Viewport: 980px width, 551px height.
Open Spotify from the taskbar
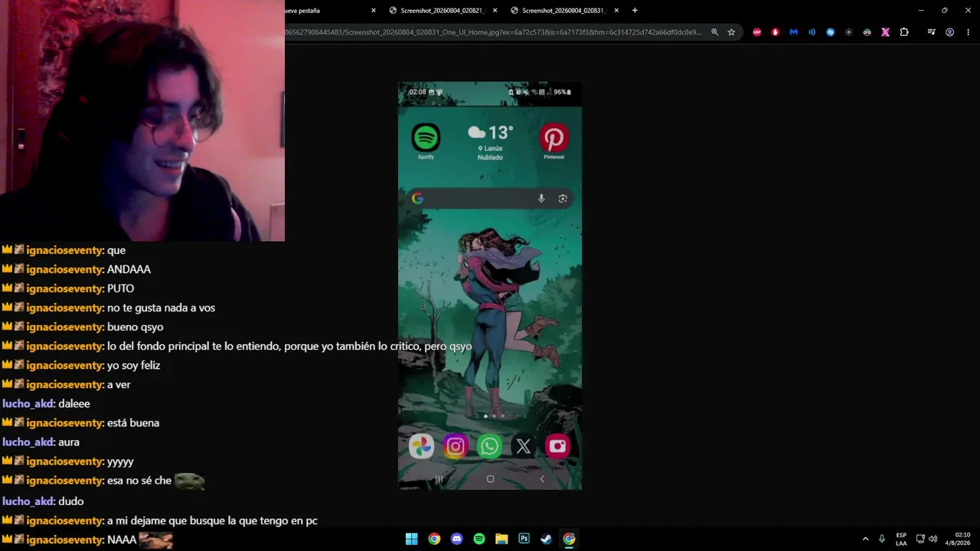[x=479, y=539]
